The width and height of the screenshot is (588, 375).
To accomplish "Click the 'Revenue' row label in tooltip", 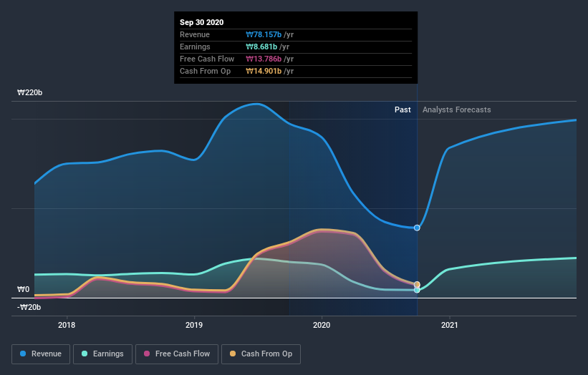I will (x=195, y=34).
